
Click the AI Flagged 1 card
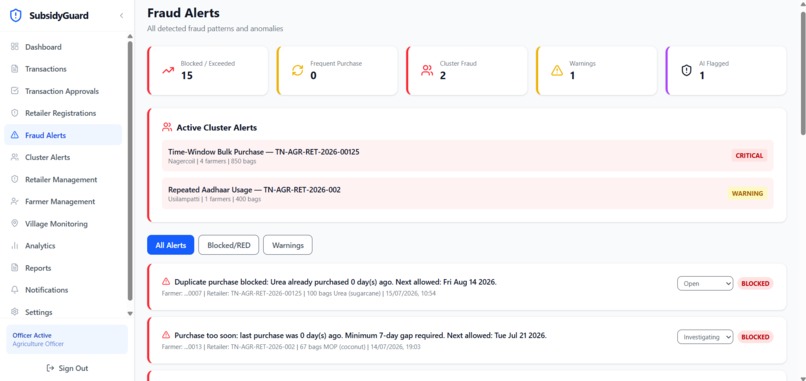(x=726, y=70)
